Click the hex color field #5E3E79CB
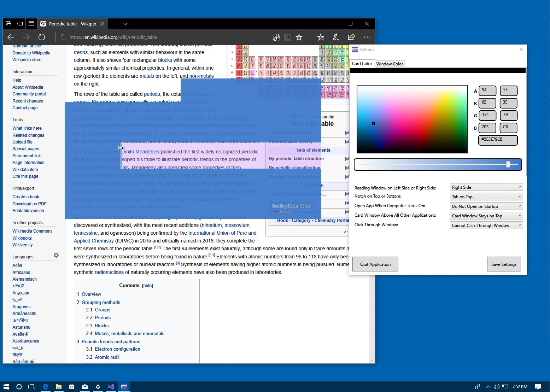550x392 pixels. tap(498, 140)
